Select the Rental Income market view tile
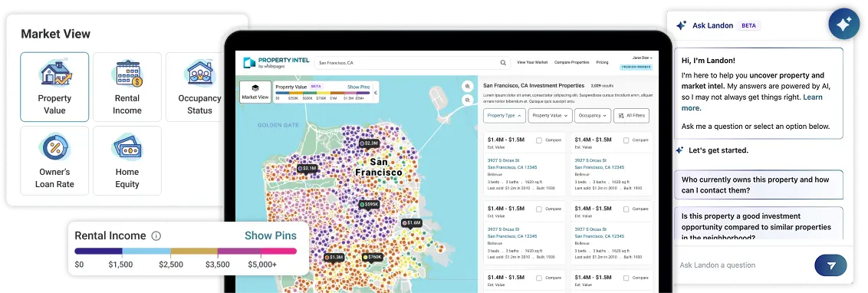868x293 pixels. (127, 87)
